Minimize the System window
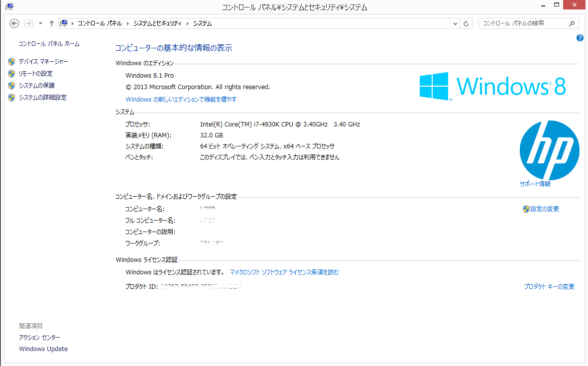Screen dimensions: 588x366 pos(543,5)
